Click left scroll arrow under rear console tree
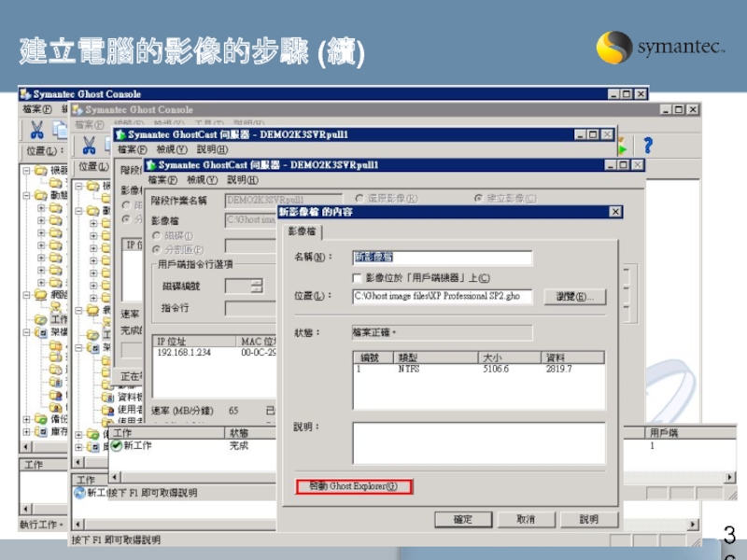The width and height of the screenshot is (747, 560). tap(26, 447)
